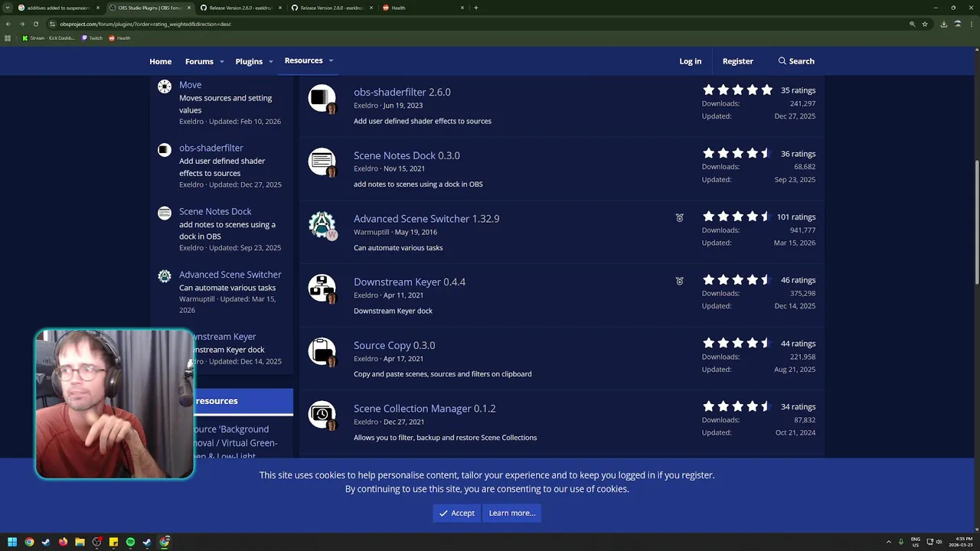The image size is (980, 551).
Task: Switch to first 'Release Version 2.6.0' GitHub tab
Action: tap(242, 8)
